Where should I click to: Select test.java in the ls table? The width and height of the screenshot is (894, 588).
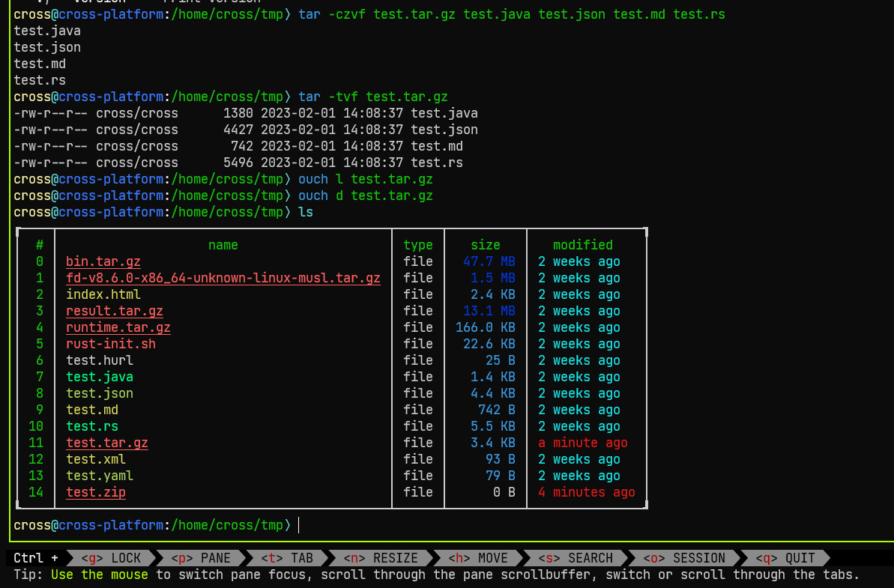tap(100, 378)
